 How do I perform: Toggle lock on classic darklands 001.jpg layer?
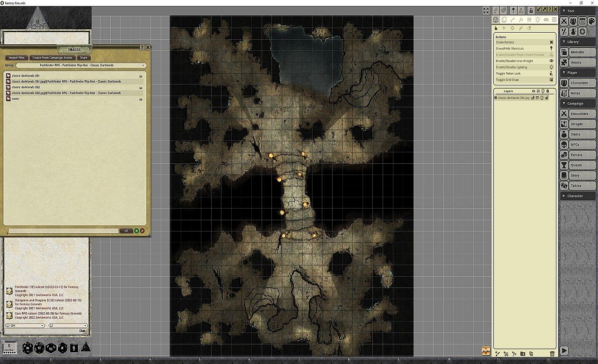(547, 98)
